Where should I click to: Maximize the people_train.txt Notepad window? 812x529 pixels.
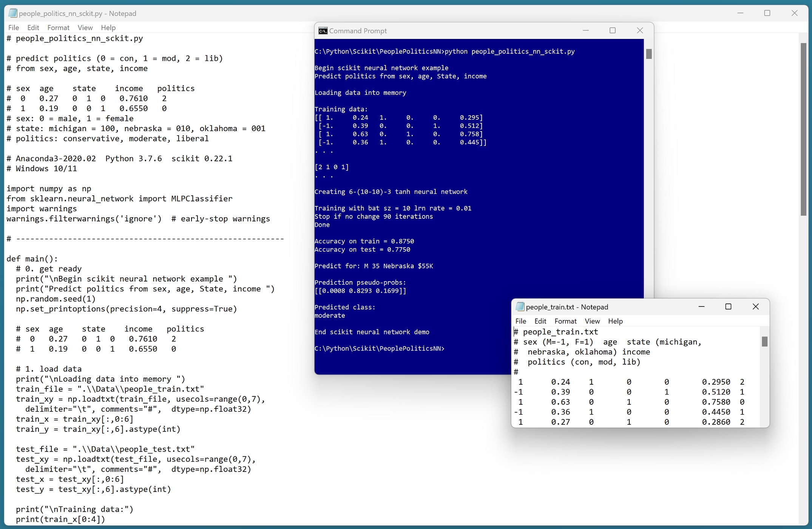[x=728, y=306]
